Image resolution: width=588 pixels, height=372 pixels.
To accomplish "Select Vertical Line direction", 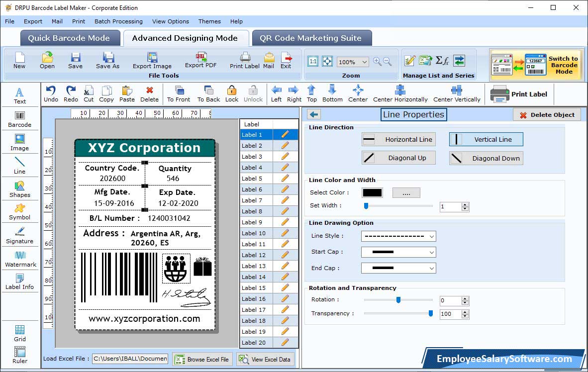I will click(486, 139).
